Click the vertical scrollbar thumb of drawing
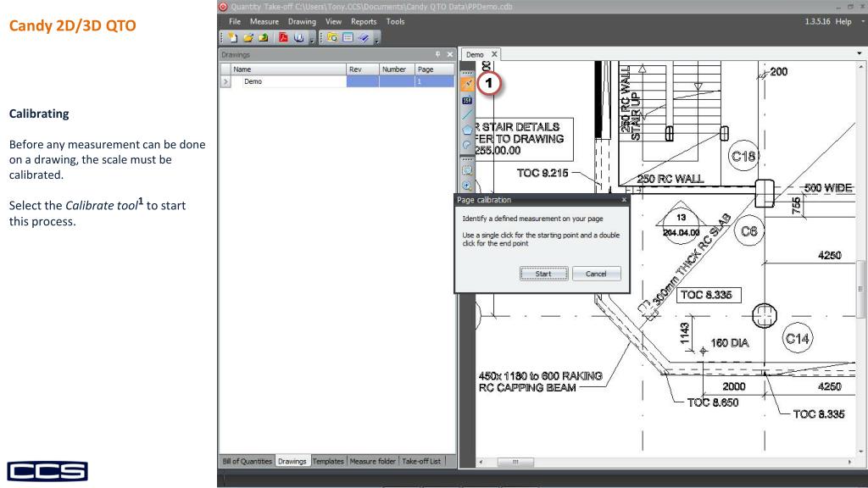 click(860, 289)
